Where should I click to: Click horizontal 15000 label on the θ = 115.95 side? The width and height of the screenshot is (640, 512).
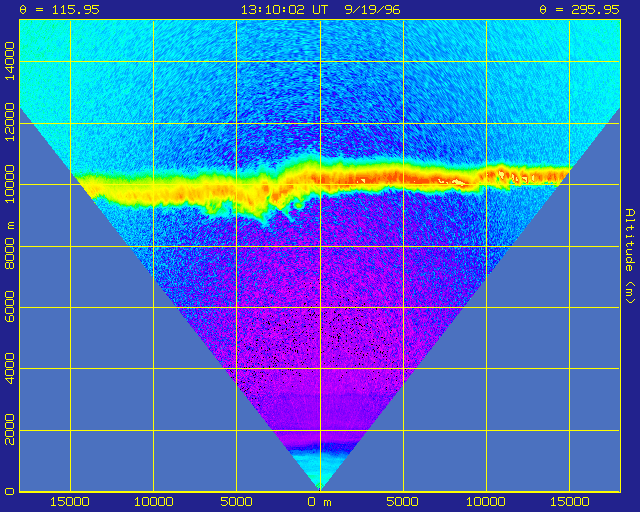[x=70, y=502]
